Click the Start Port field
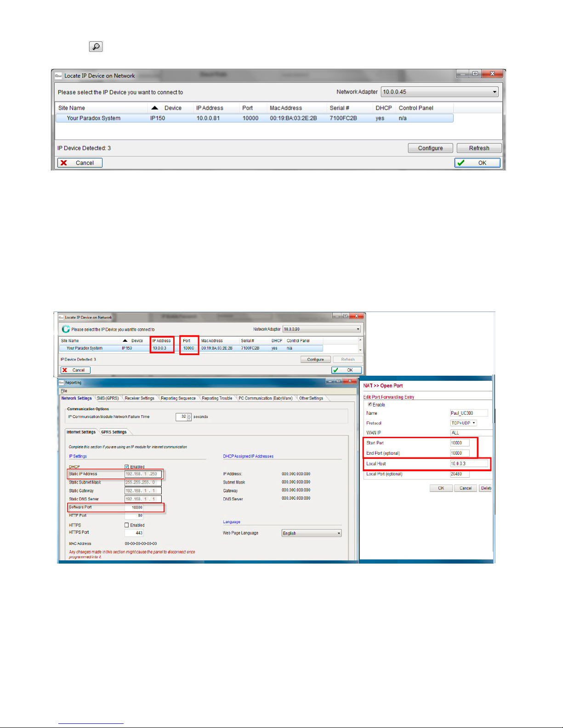This screenshot has width=563, height=728. 460,443
